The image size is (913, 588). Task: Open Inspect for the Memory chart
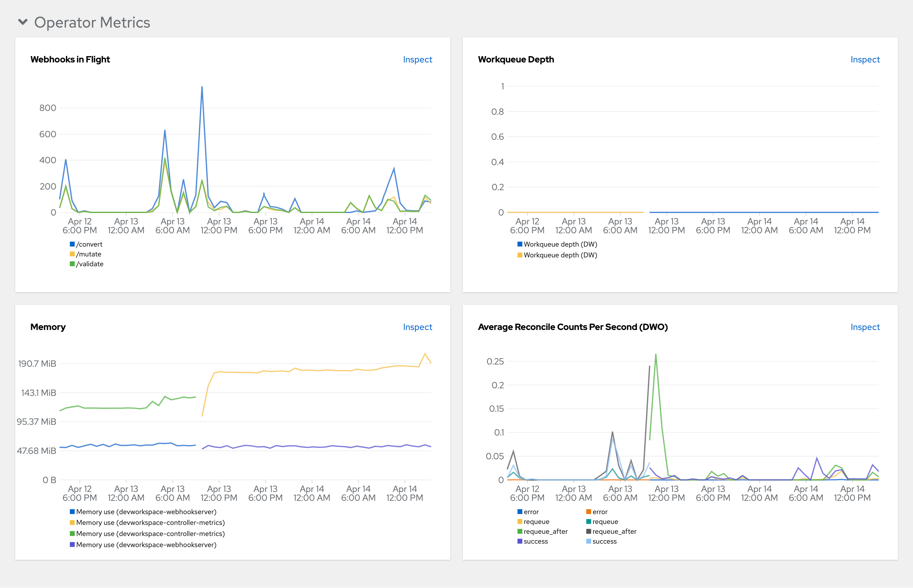click(x=417, y=327)
